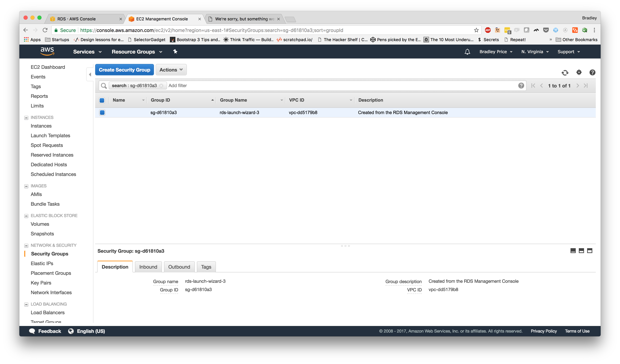Reload the browser page

[x=45, y=30]
